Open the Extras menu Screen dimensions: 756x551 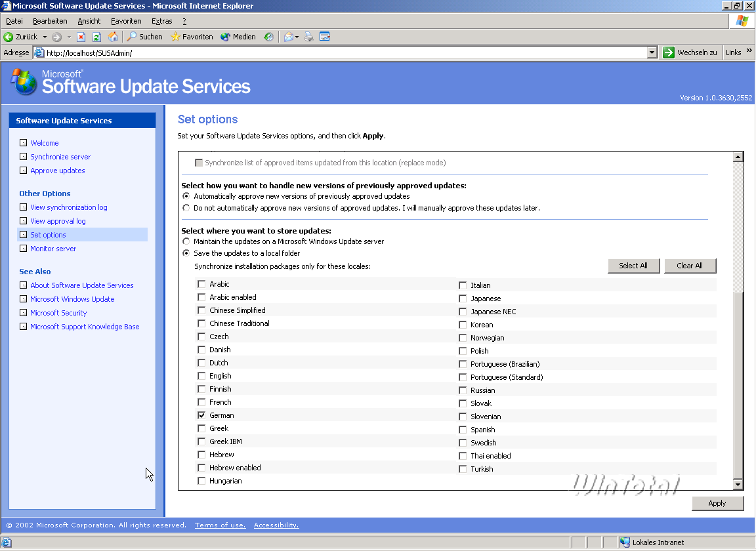[x=162, y=21]
